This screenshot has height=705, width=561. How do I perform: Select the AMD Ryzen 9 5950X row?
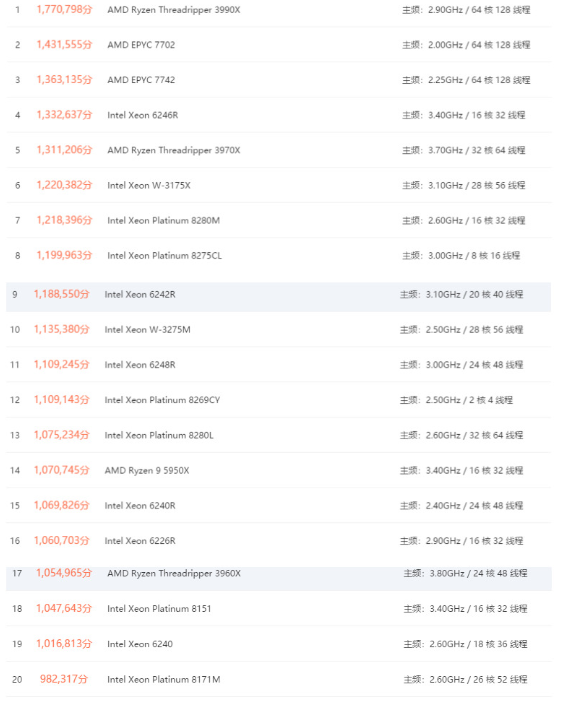[x=279, y=470]
